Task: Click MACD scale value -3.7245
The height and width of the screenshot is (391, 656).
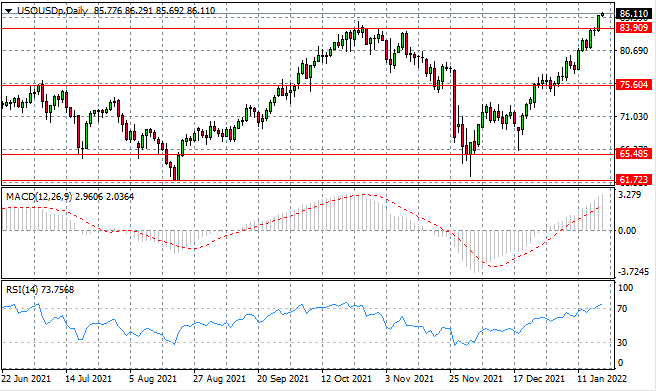Action: (634, 272)
